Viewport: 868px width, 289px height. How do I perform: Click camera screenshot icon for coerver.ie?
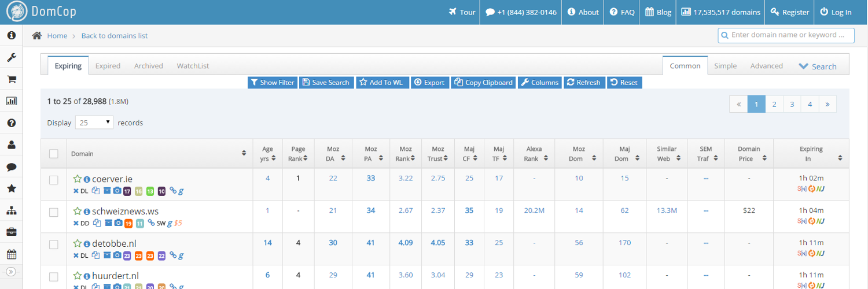click(x=117, y=191)
